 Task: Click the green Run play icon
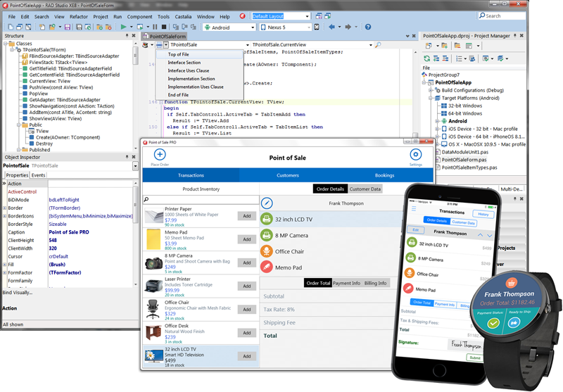(124, 27)
